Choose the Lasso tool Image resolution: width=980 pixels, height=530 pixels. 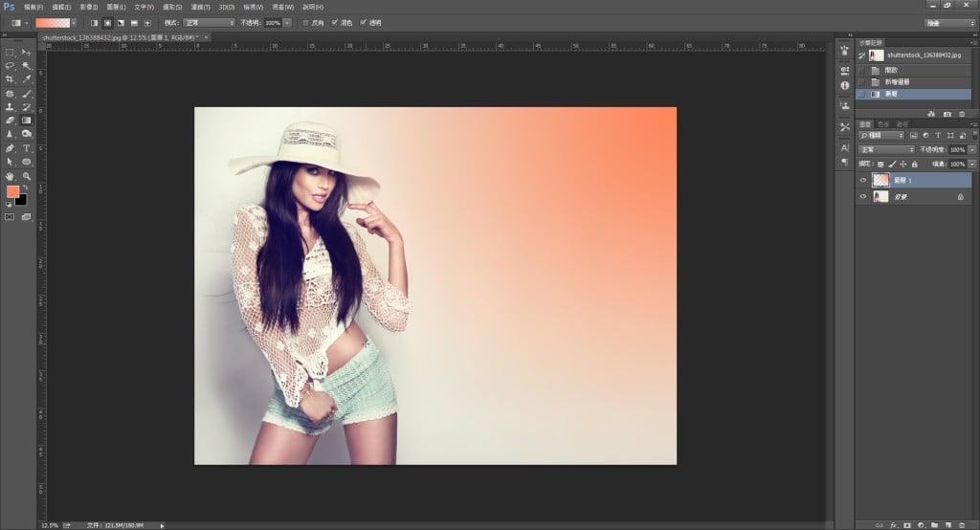coord(10,65)
